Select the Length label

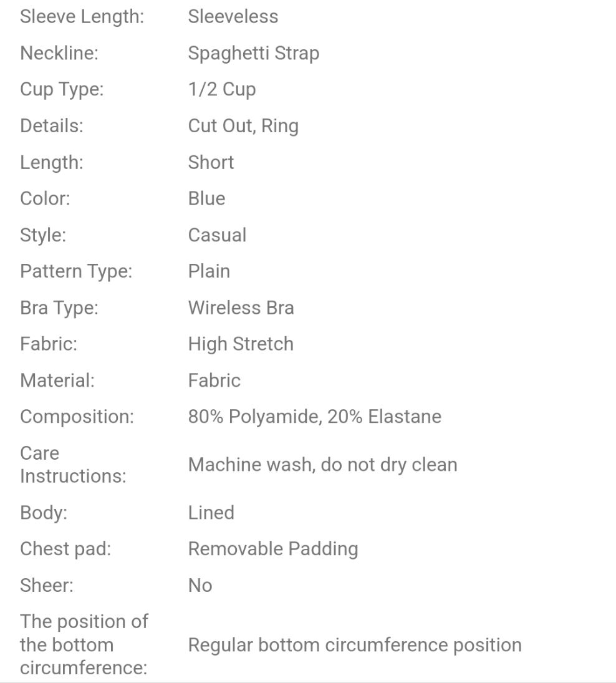click(x=52, y=162)
